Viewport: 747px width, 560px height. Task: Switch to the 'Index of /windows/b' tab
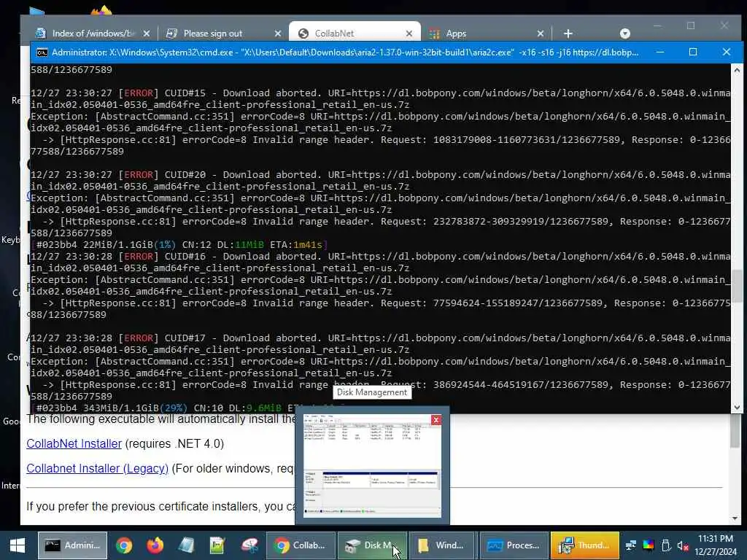pyautogui.click(x=93, y=34)
